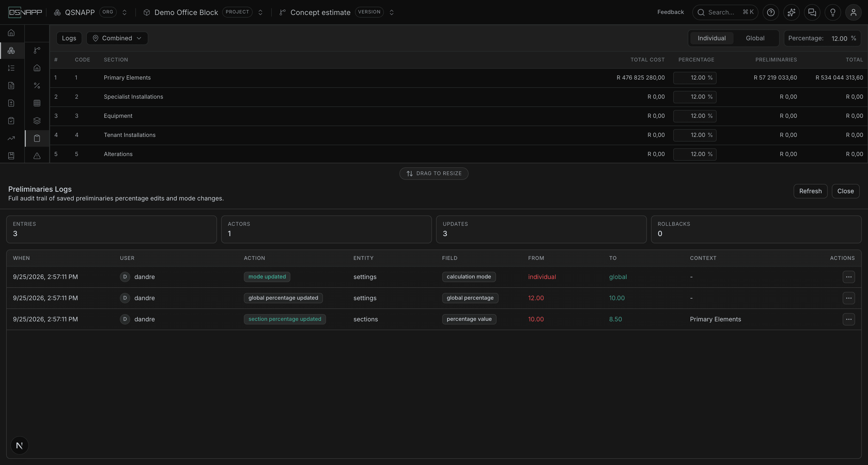Click the Equipment section name
Viewport: 868px width, 465px height.
(118, 116)
